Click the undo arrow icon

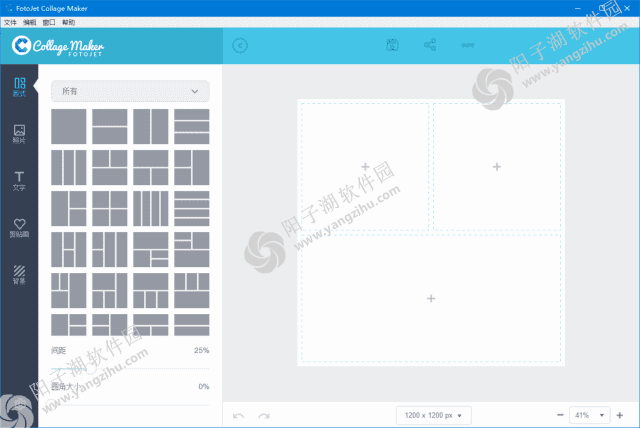click(238, 416)
